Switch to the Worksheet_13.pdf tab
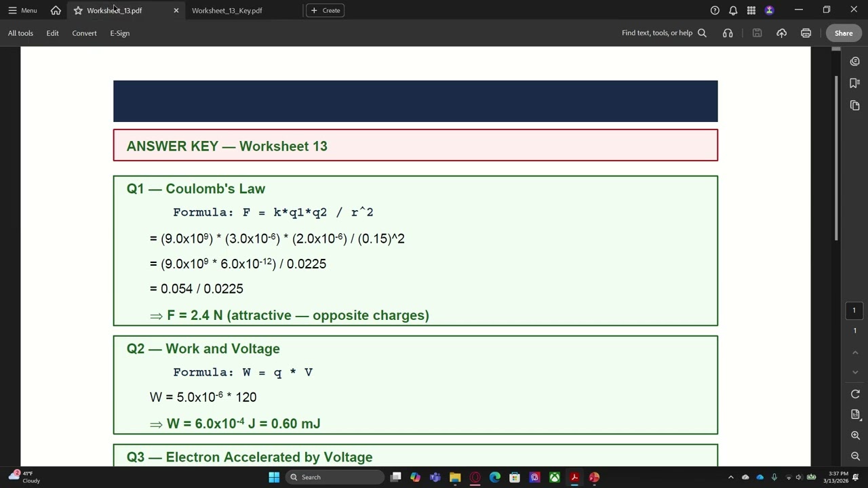Image resolution: width=868 pixels, height=488 pixels. click(114, 10)
